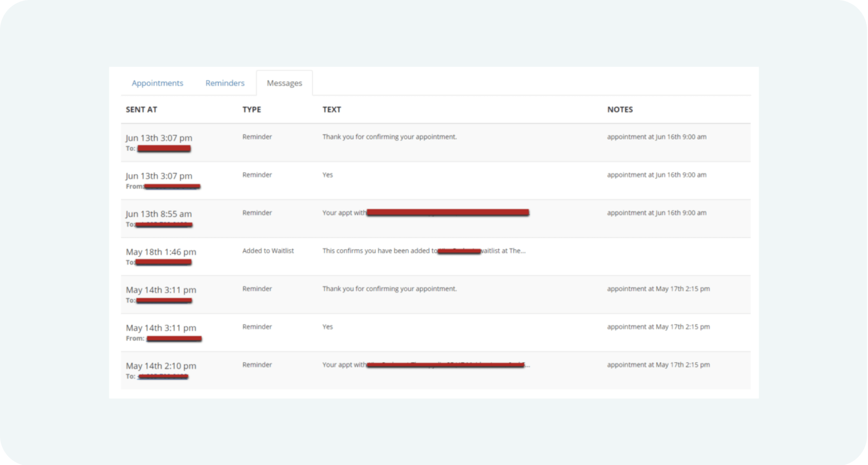This screenshot has height=465, width=868.
Task: Click the Added to Waitlist type entry
Action: coord(268,251)
